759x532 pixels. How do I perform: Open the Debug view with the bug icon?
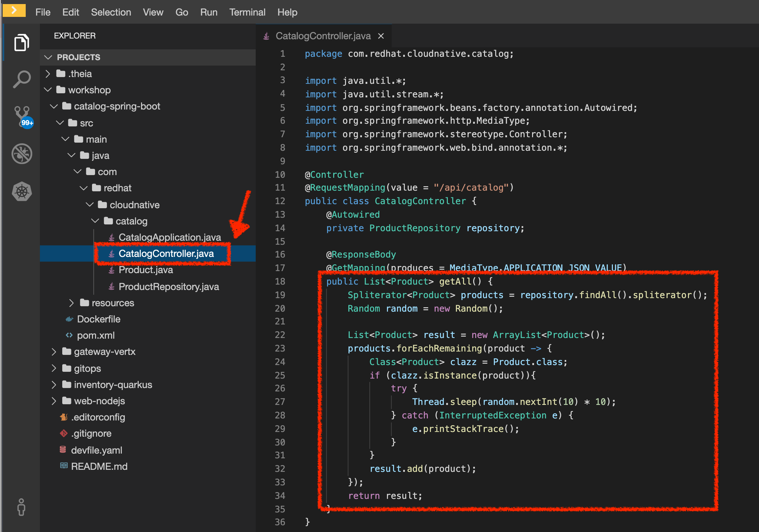[x=21, y=154]
